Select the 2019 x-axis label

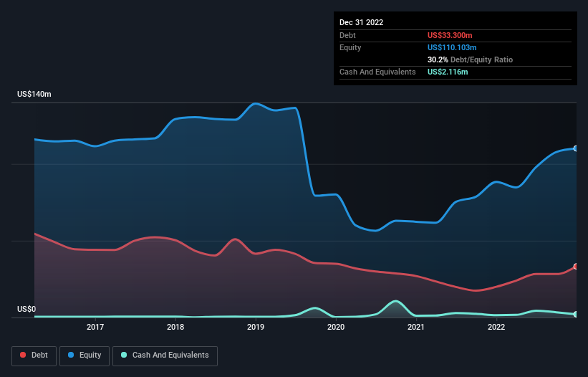point(256,327)
